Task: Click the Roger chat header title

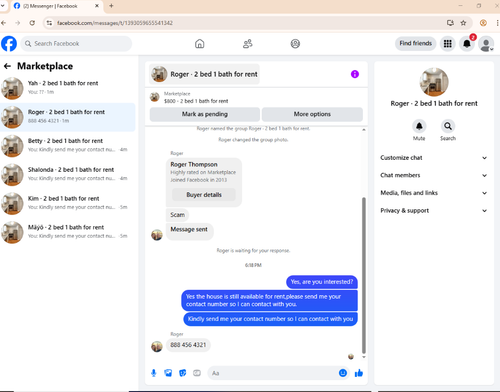Action: click(x=204, y=74)
